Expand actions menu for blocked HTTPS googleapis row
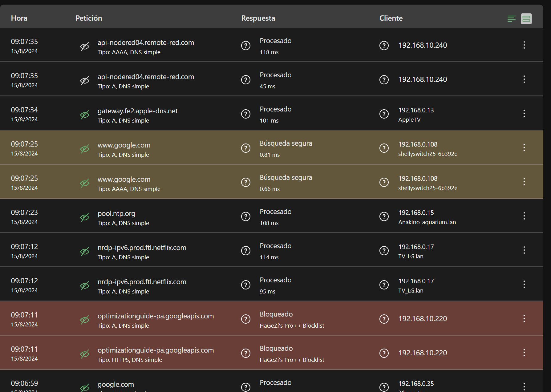 point(524,353)
